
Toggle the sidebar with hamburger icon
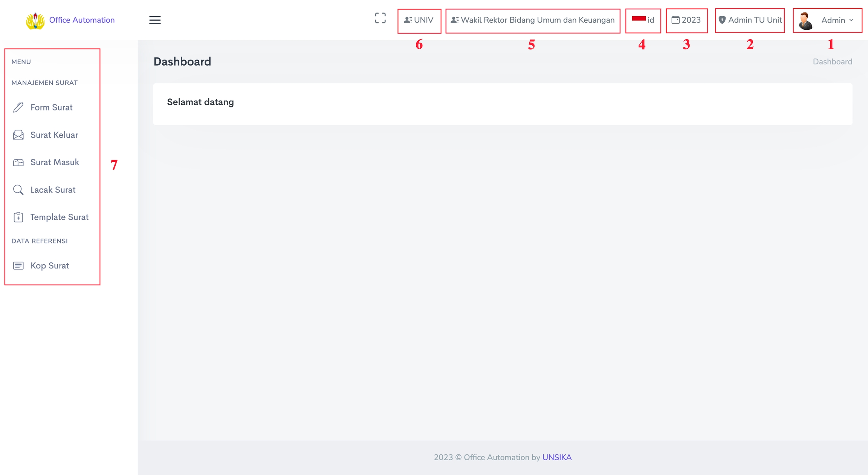[x=155, y=20]
